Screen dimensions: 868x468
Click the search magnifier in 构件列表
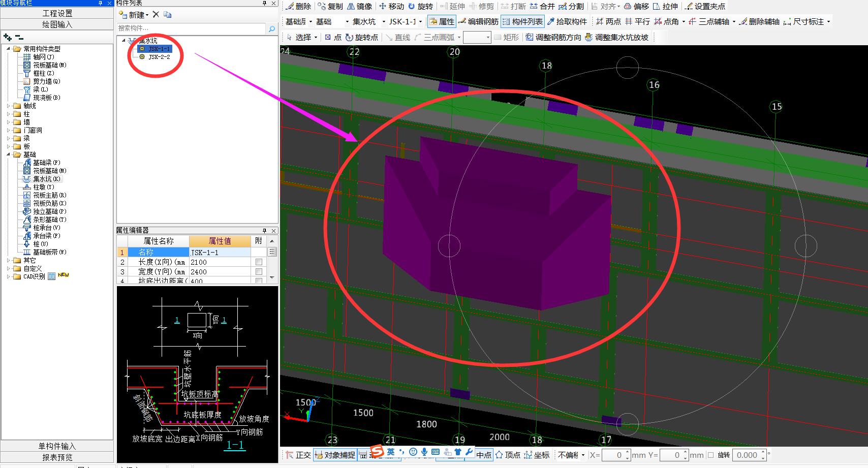tap(272, 28)
